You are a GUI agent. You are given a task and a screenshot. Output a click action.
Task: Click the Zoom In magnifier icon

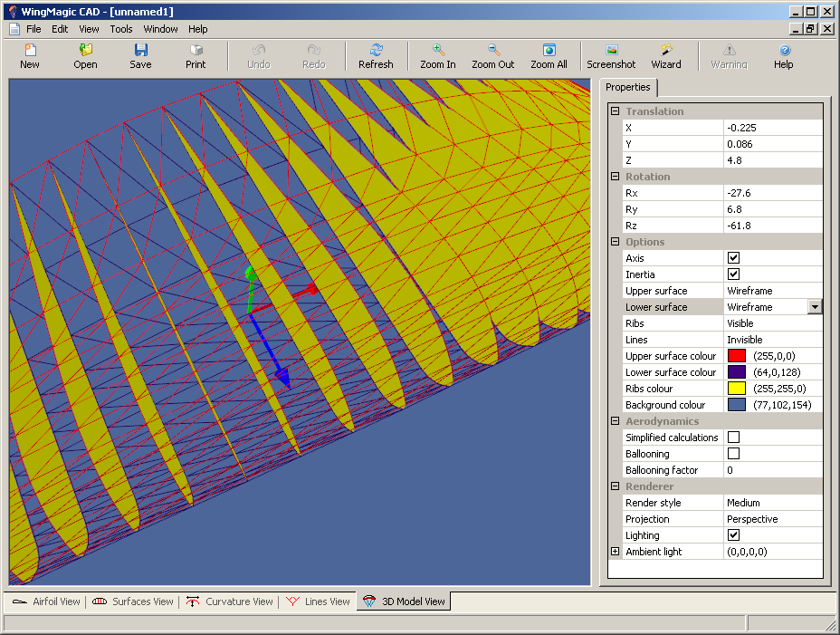[x=438, y=50]
